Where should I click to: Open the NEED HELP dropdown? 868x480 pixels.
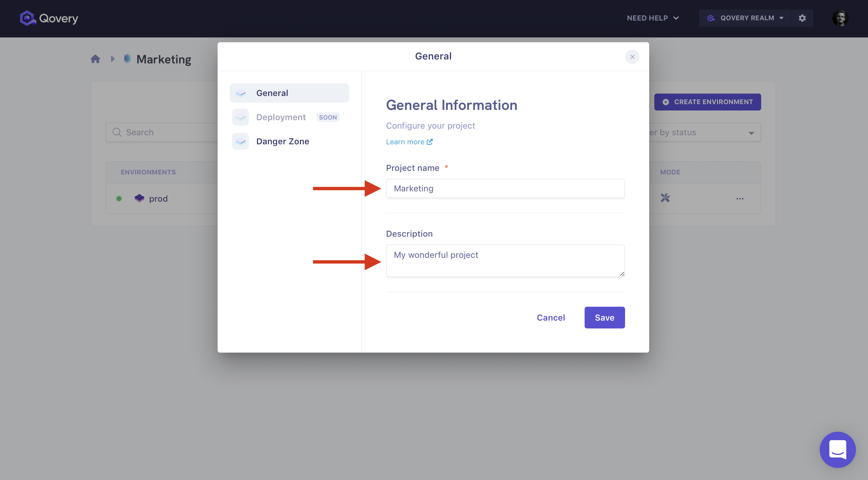click(x=653, y=18)
